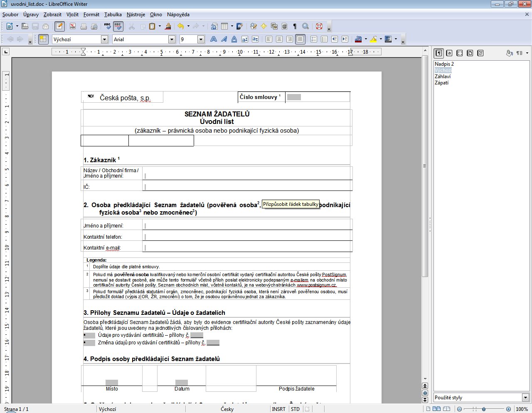Toggle Edit File mode button
The height and width of the screenshot is (413, 532).
59,26
